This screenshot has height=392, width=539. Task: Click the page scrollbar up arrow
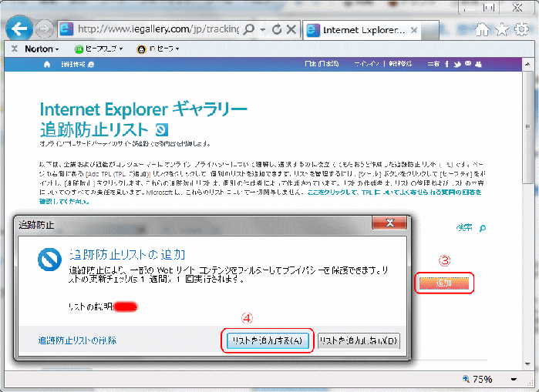click(527, 64)
